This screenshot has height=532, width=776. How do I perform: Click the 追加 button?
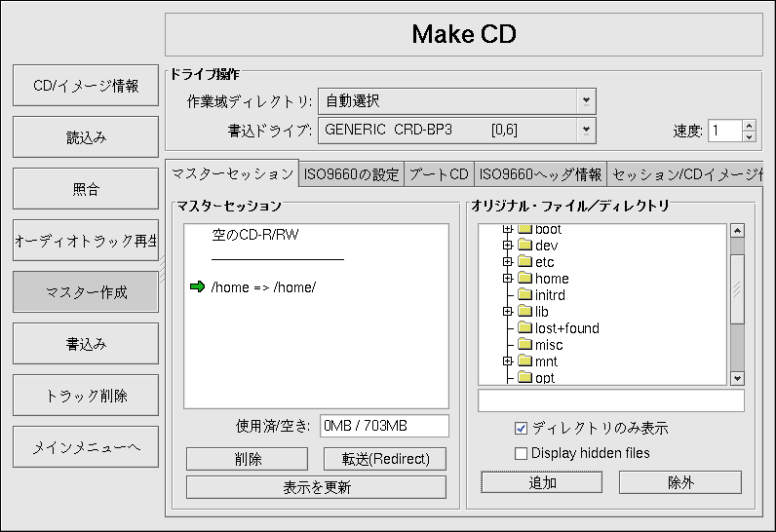point(542,482)
